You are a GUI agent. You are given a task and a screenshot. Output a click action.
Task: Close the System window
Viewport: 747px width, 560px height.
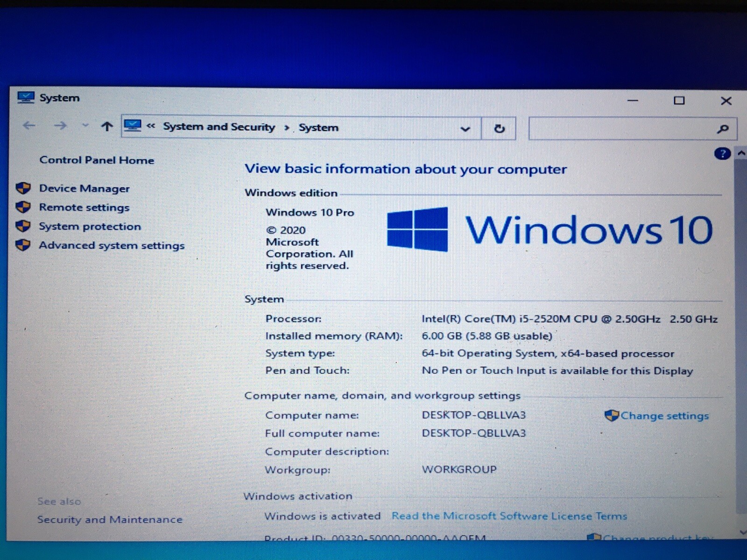click(x=726, y=101)
